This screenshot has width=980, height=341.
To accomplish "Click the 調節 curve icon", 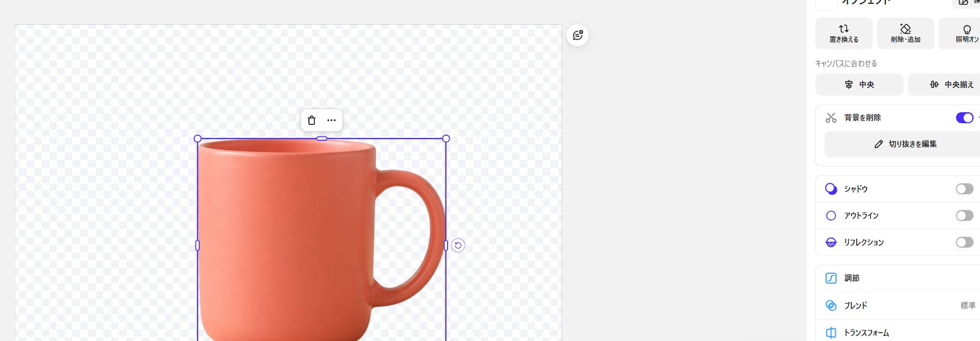I will coord(831,278).
